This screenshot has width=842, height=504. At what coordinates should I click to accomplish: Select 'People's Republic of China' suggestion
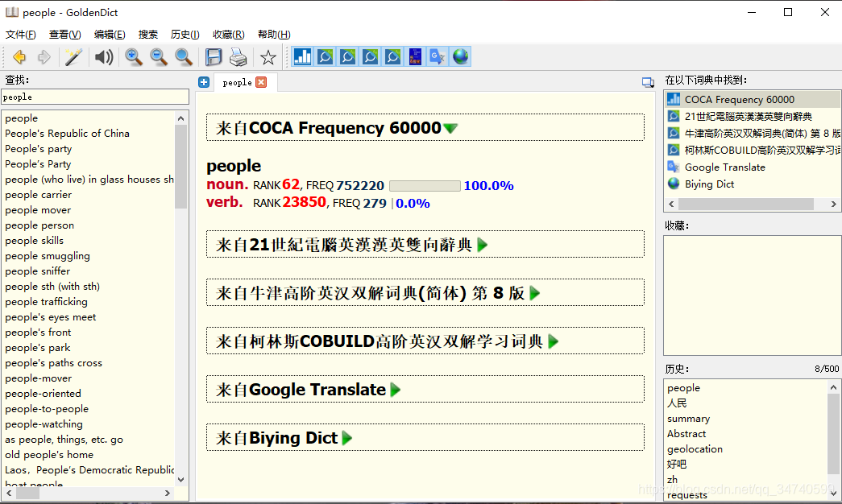[67, 133]
